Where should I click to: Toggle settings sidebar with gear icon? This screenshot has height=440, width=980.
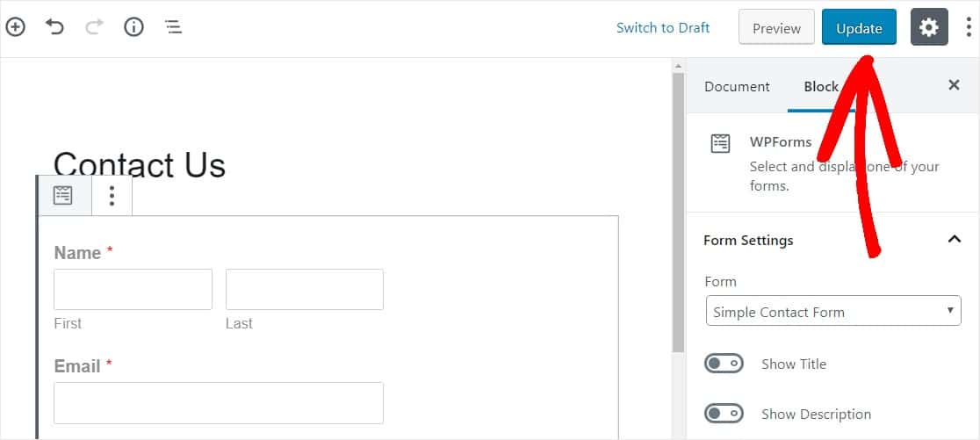[x=929, y=27]
